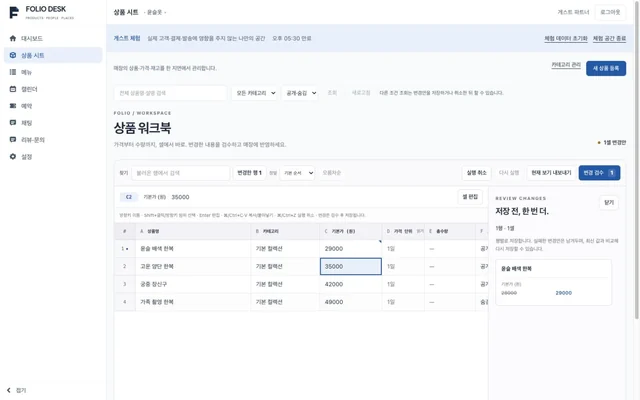Focus the product name search field
Viewport: 640px width, 400px height.
pyautogui.click(x=170, y=93)
